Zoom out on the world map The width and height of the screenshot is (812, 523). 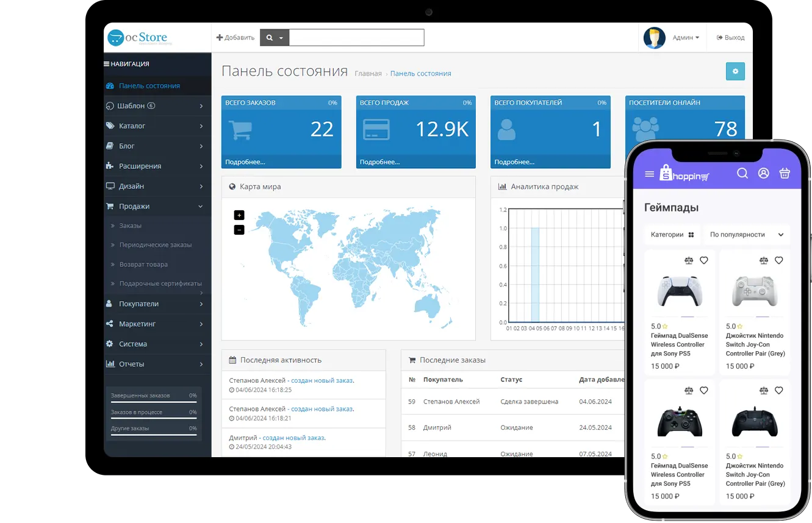239,230
